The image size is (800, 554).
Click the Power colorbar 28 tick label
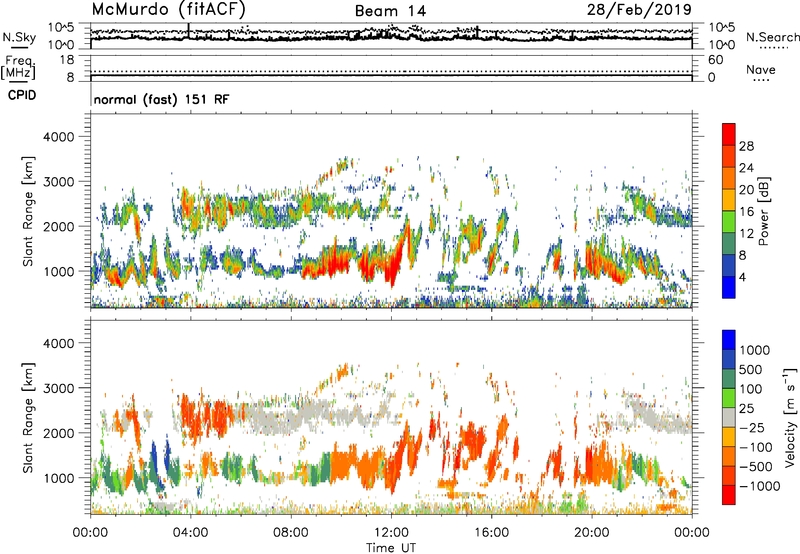point(746,146)
